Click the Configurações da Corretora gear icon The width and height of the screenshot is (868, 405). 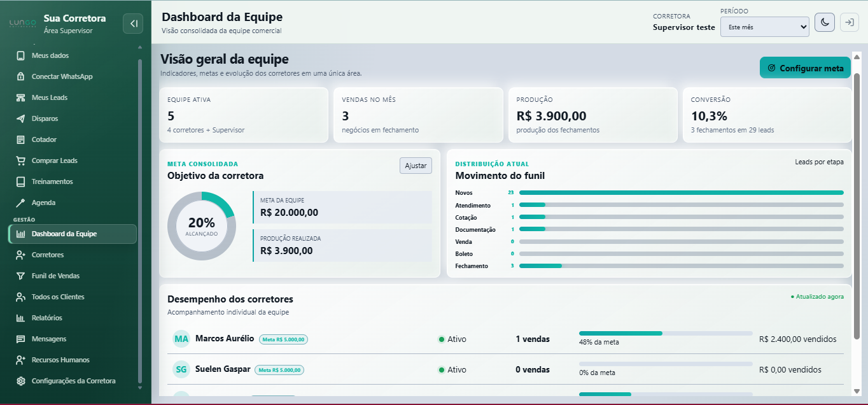(x=20, y=381)
